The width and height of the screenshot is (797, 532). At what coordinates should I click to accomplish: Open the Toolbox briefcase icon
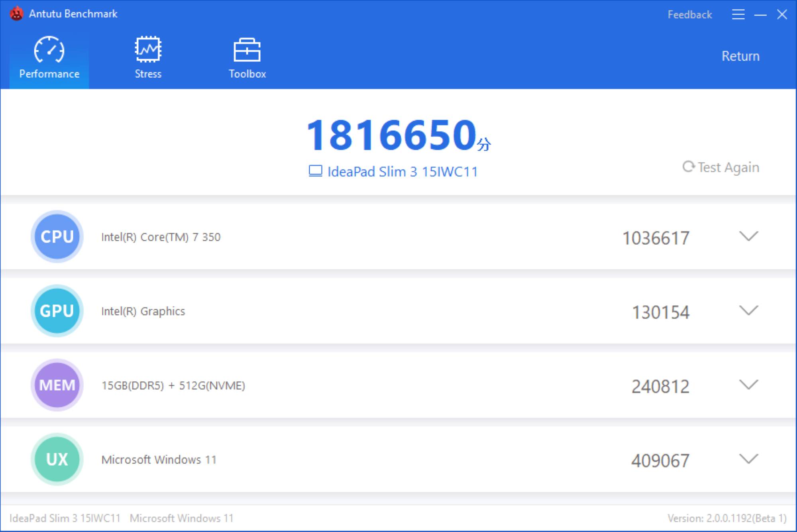[247, 50]
